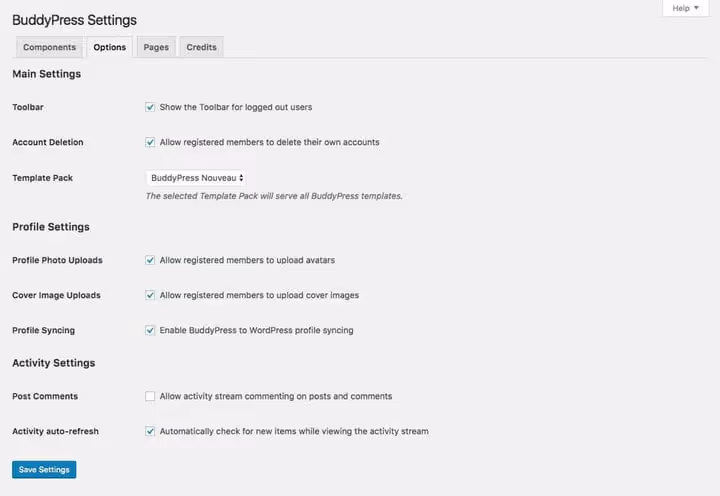Enable activity stream commenting on posts

click(x=150, y=396)
